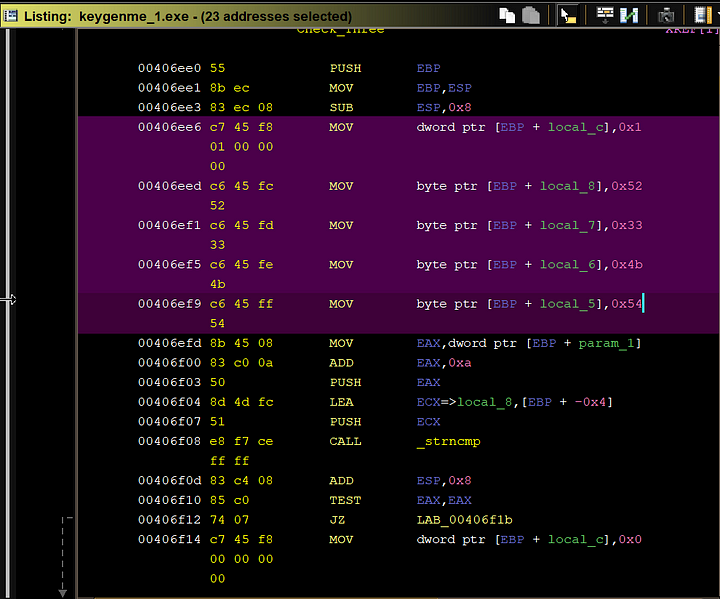
Task: Click local_c in instruction at 00406ee6
Action: pyautogui.click(x=576, y=127)
